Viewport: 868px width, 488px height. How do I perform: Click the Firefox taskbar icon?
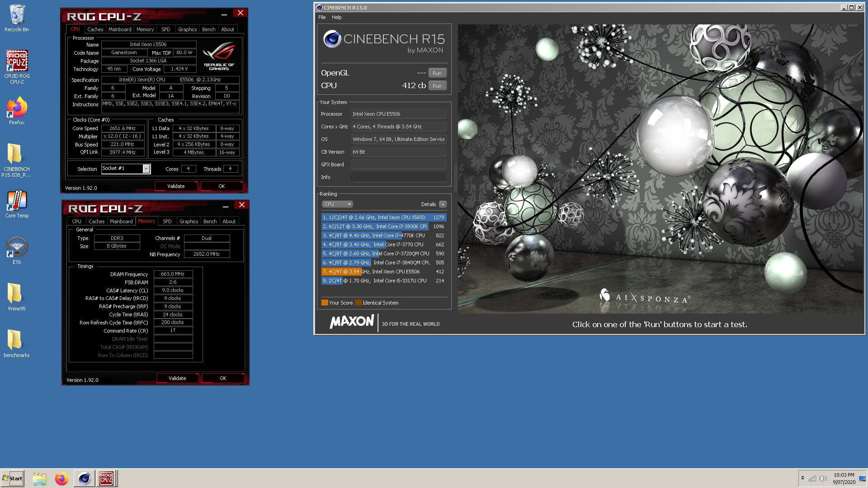61,479
